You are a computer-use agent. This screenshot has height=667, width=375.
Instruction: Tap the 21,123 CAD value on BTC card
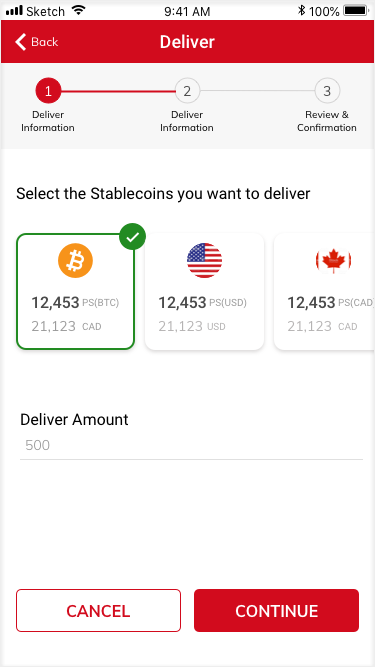pos(66,327)
